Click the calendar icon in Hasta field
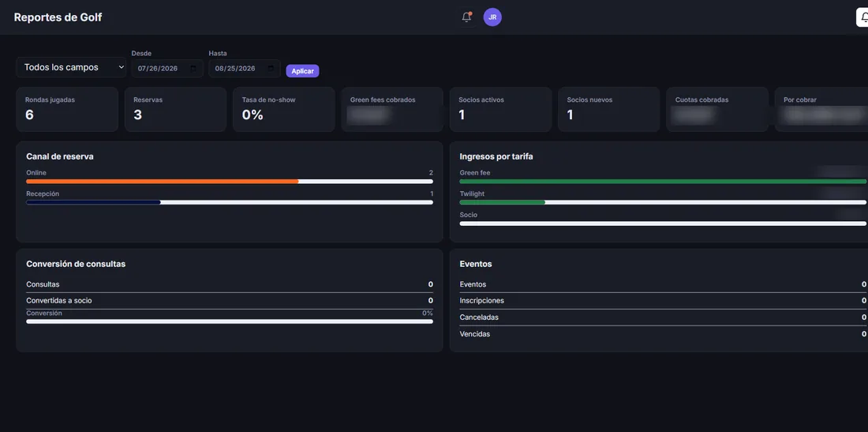 tap(271, 69)
